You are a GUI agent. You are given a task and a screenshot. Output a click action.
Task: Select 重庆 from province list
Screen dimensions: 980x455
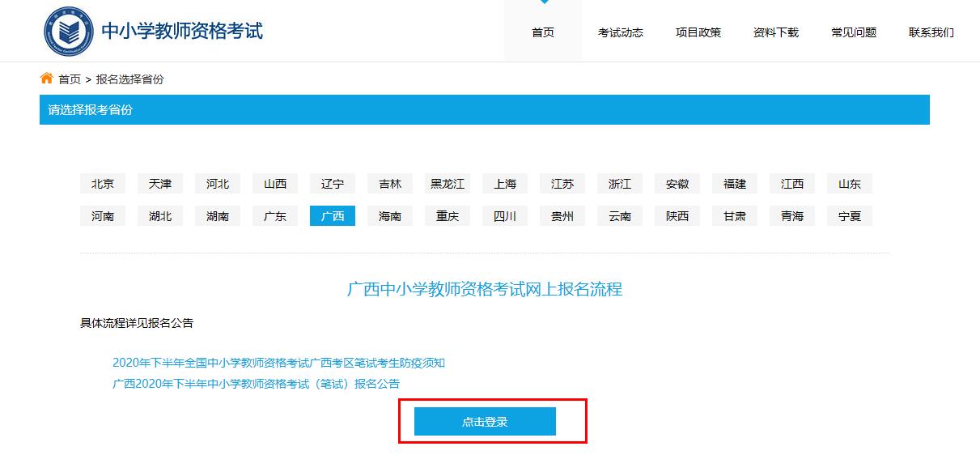pyautogui.click(x=448, y=216)
